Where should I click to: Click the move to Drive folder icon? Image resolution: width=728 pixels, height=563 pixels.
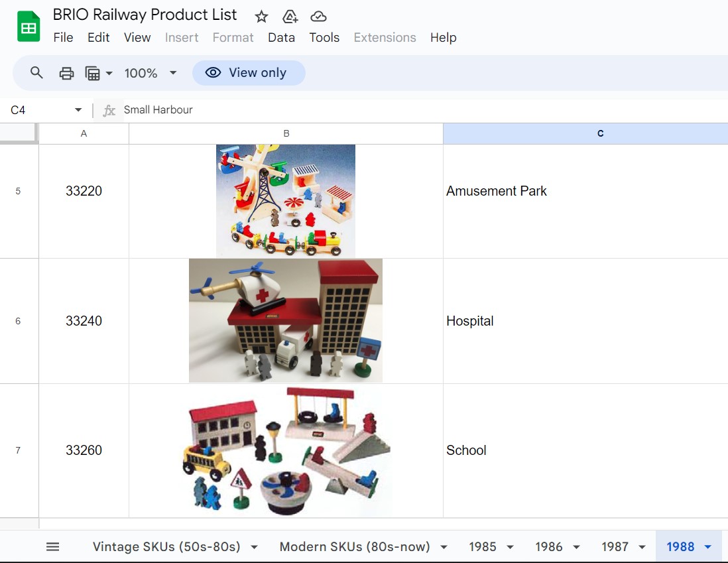point(290,17)
